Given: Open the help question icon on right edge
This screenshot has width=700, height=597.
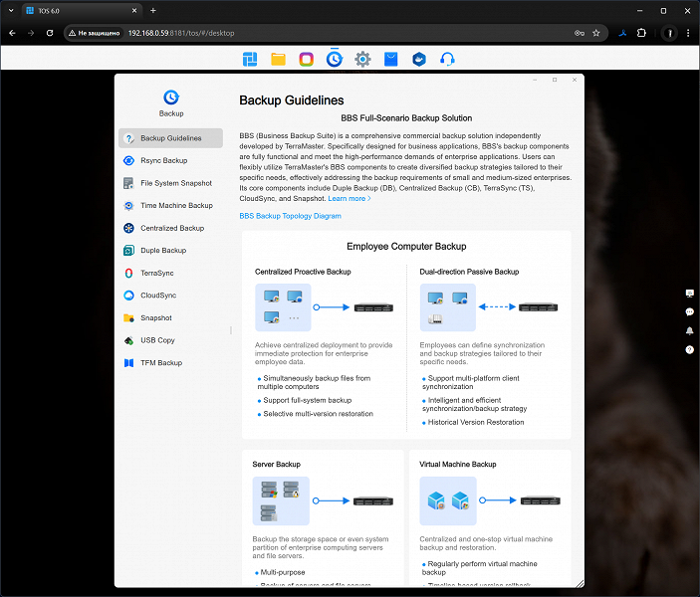Looking at the screenshot, I should 690,350.
